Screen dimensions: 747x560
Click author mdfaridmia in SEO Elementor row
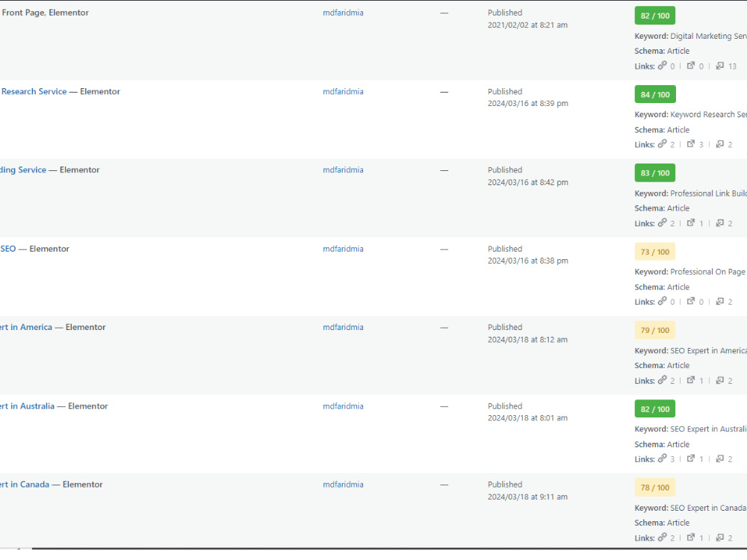(343, 249)
